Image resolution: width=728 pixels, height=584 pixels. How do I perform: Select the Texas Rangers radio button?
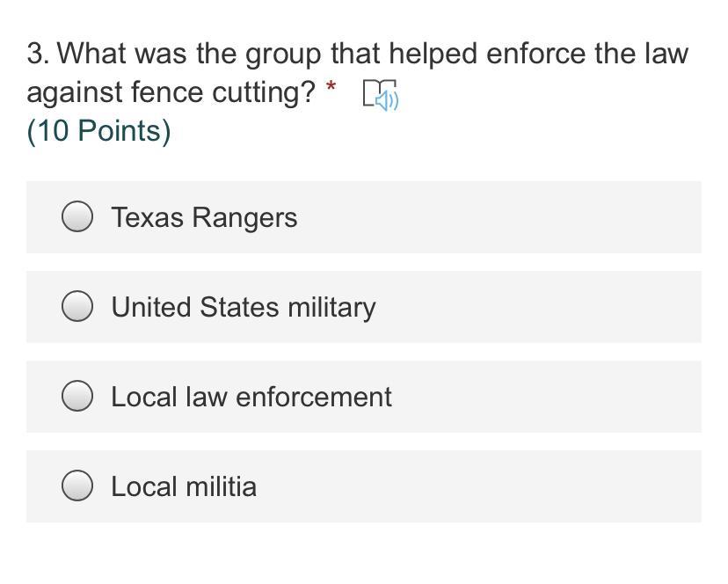pos(77,217)
